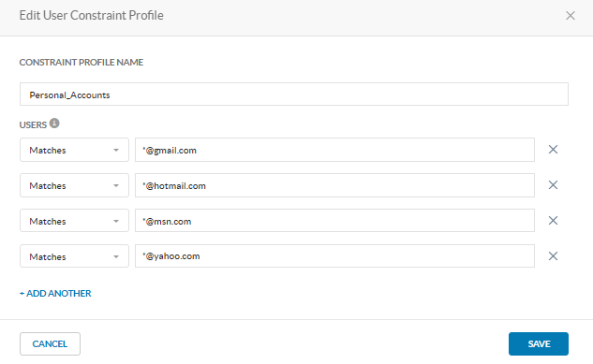Cancel editing the profile
Viewport: 593px width, 364px height.
pos(50,344)
